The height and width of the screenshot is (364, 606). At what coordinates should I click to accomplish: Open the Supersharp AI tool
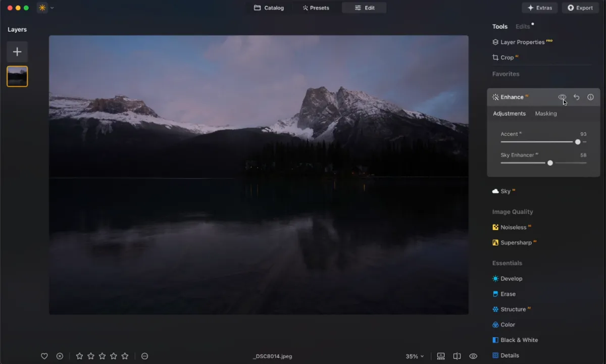coord(517,242)
